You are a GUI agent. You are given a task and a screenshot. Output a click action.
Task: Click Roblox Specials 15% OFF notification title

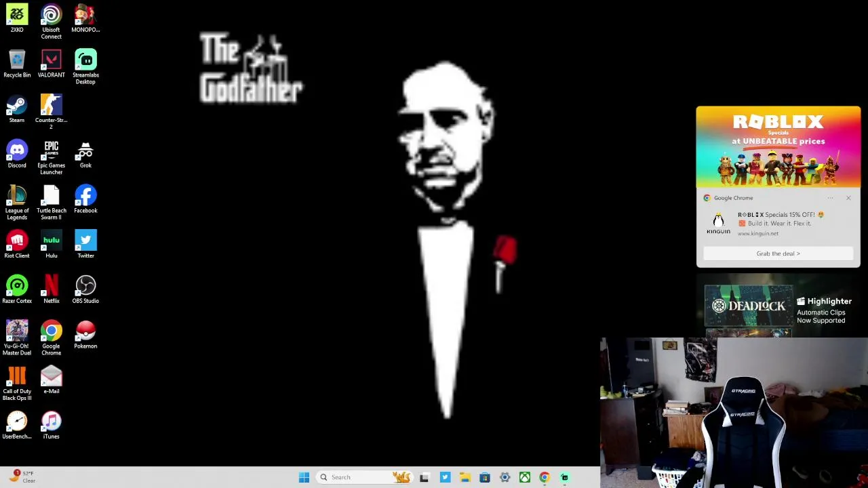coord(781,215)
